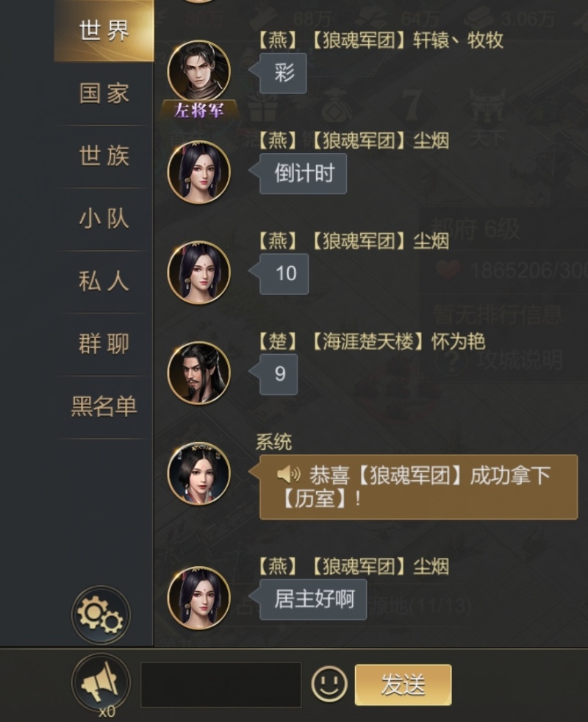Open the chat settings gear icon

click(101, 615)
